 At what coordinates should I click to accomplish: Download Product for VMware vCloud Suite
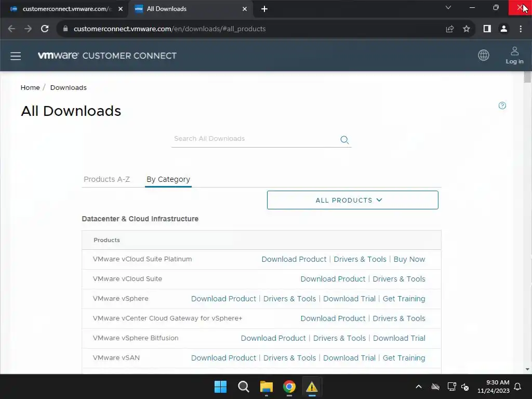(x=333, y=279)
